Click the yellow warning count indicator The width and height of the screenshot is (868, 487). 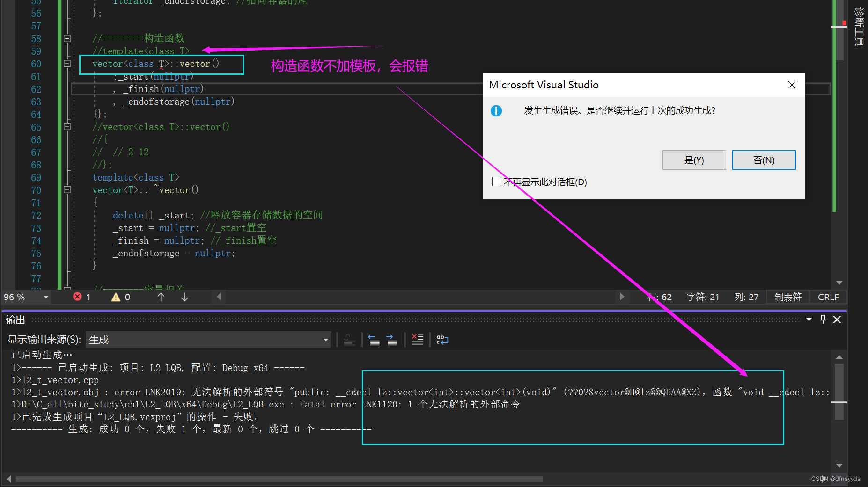coord(121,297)
